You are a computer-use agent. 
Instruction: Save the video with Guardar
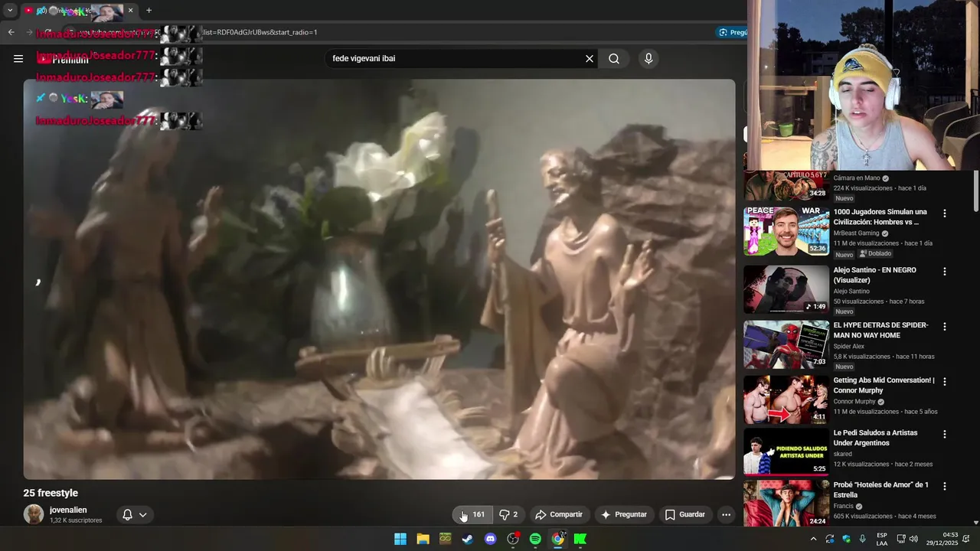coord(684,514)
